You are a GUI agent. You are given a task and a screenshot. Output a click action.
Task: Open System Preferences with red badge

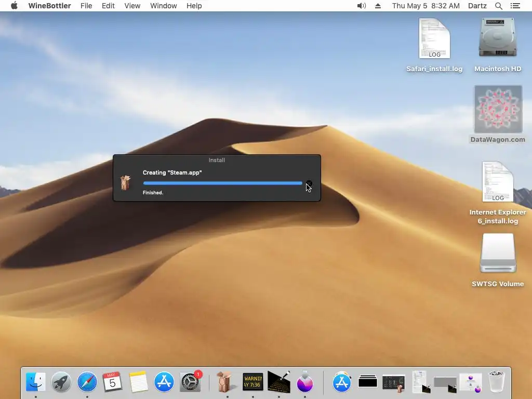click(x=190, y=382)
